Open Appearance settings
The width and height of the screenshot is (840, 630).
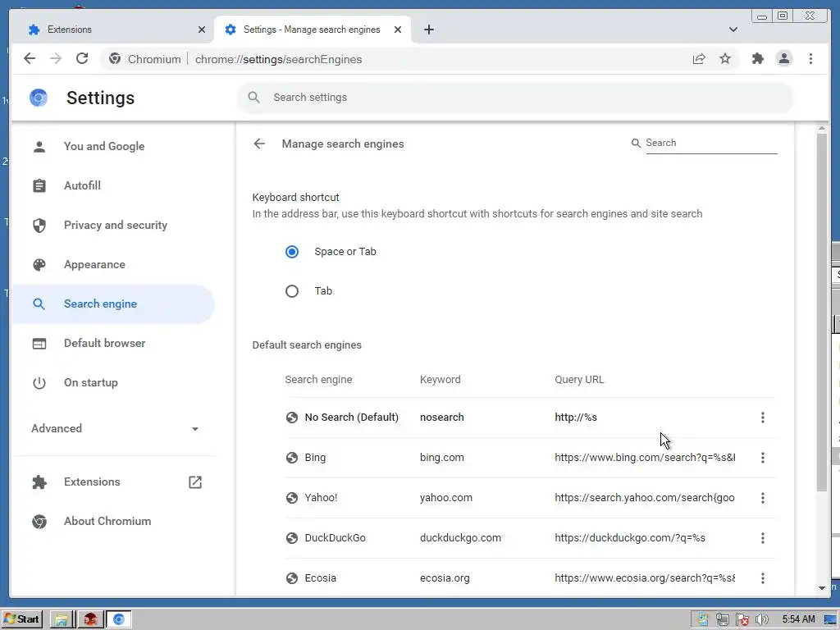pyautogui.click(x=113, y=265)
